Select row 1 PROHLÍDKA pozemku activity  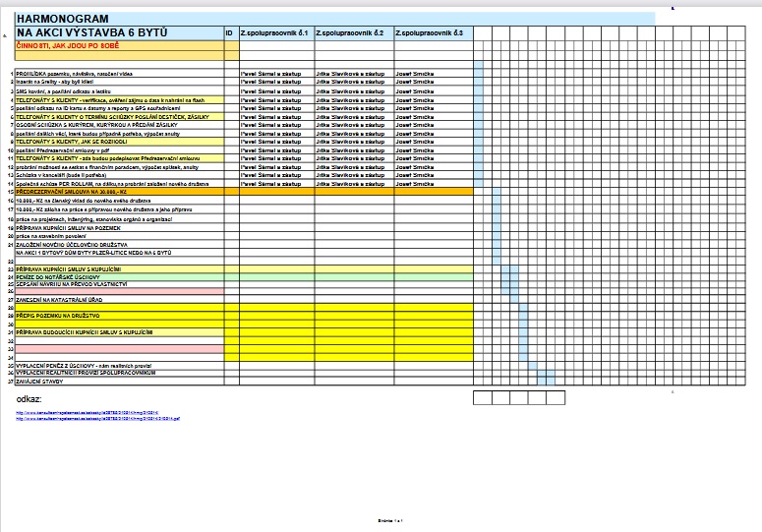point(120,74)
